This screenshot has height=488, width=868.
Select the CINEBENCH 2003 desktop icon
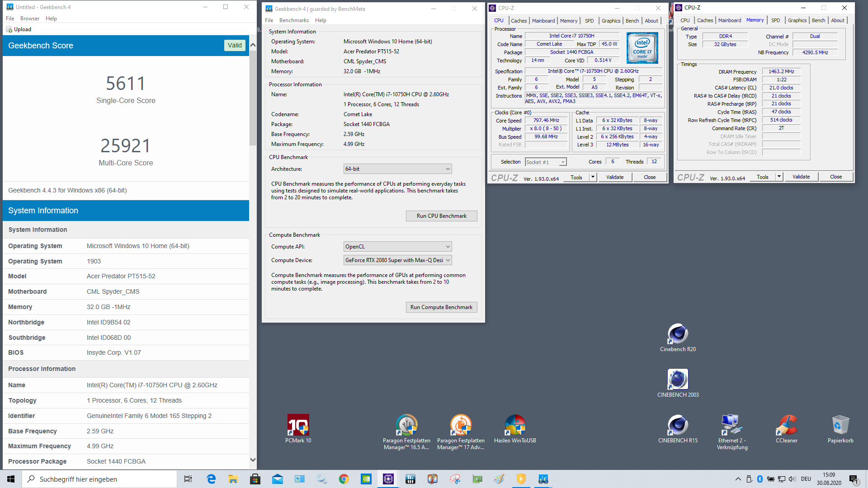pos(678,383)
